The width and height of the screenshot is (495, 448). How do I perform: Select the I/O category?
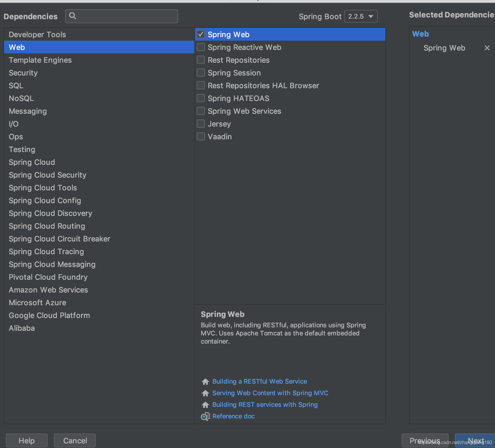coord(99,124)
